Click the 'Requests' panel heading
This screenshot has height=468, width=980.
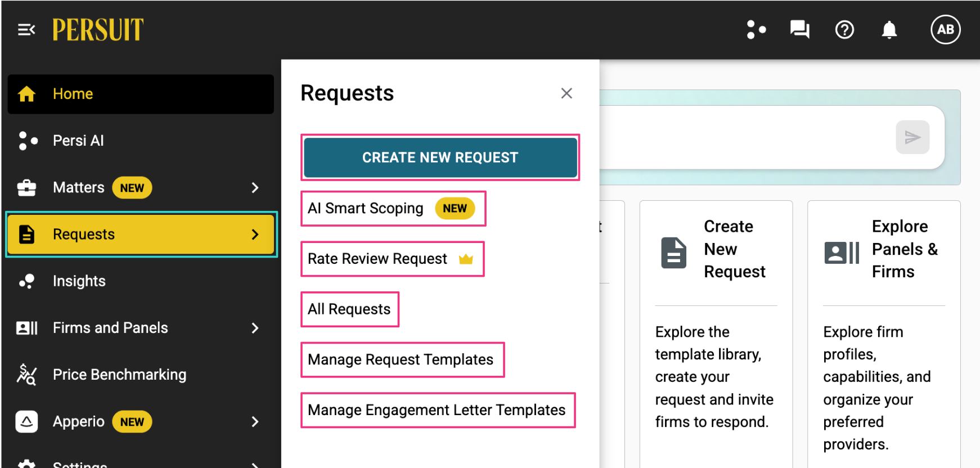347,93
